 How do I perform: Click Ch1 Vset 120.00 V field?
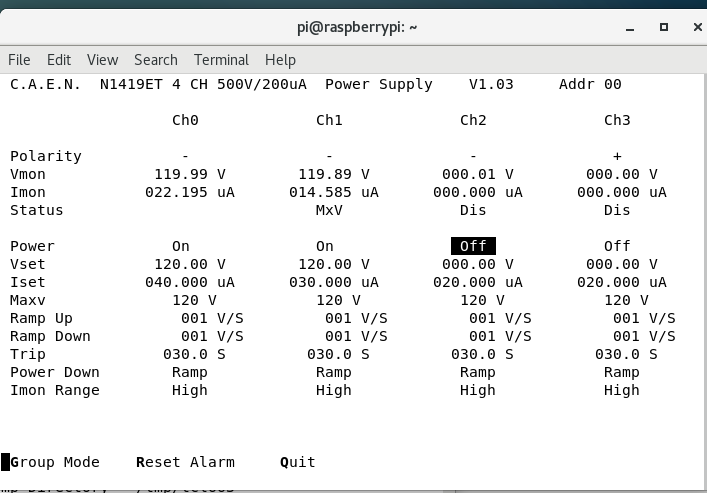(x=334, y=264)
